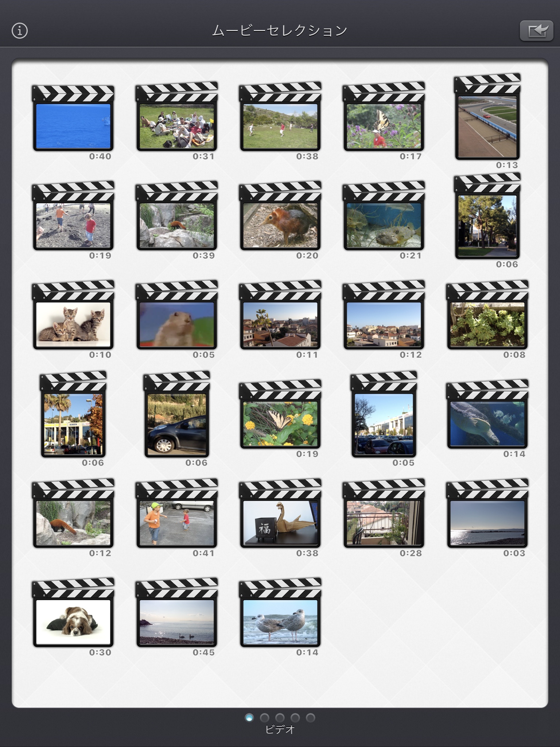Select butterfly on purple flowers clip 0:17
560x747 pixels.
[384, 117]
